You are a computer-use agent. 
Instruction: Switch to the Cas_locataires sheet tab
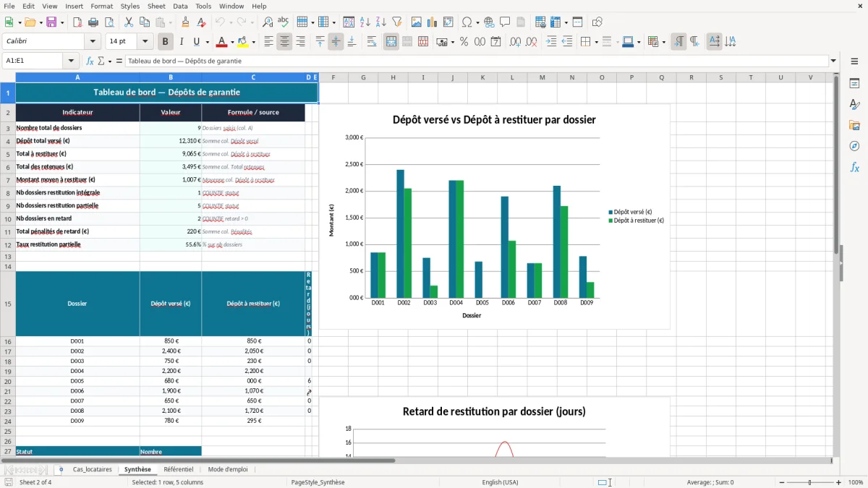pyautogui.click(x=93, y=469)
